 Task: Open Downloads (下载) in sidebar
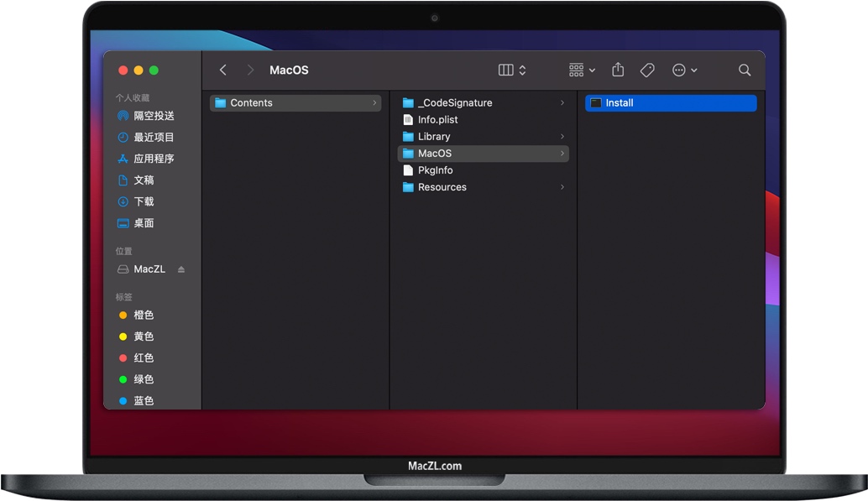(144, 201)
